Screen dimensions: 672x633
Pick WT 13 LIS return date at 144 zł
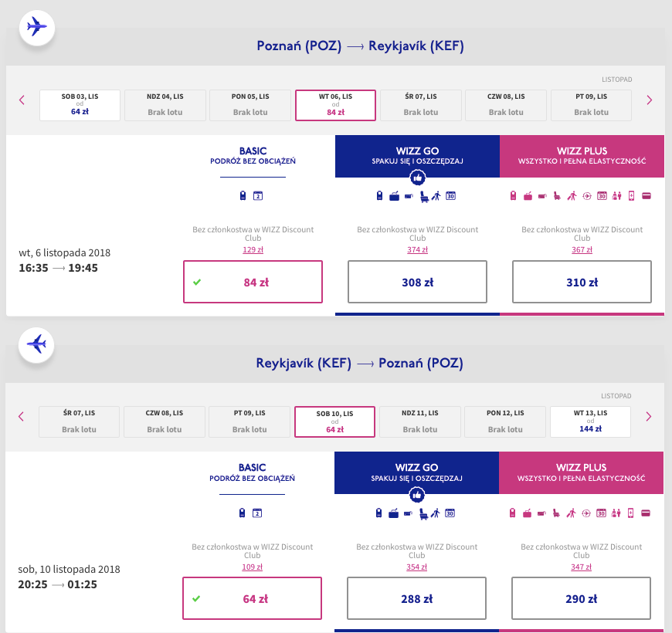pos(590,422)
